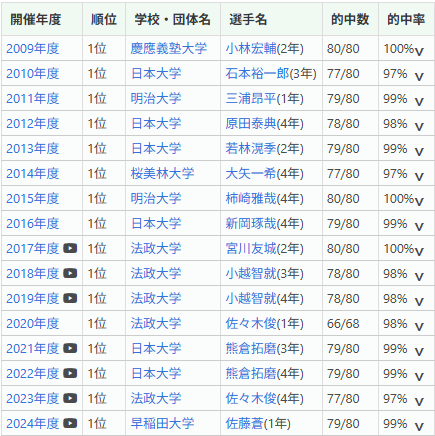The width and height of the screenshot is (435, 436).
Task: Open 法政大学 link in 2017年度 row
Action: click(156, 249)
